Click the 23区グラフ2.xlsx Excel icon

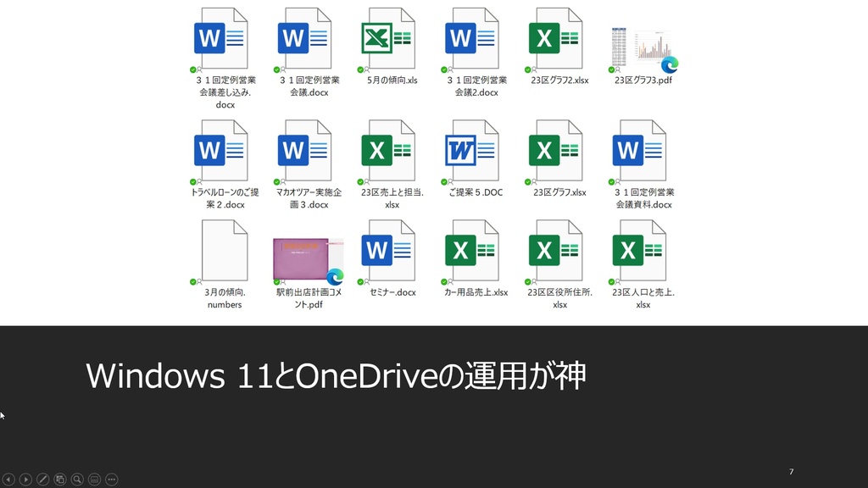(556, 39)
